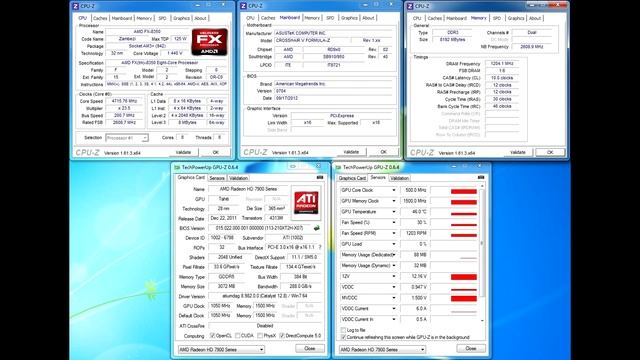
Task: Click Validate in the CPU tab window
Action: pyautogui.click(x=183, y=152)
